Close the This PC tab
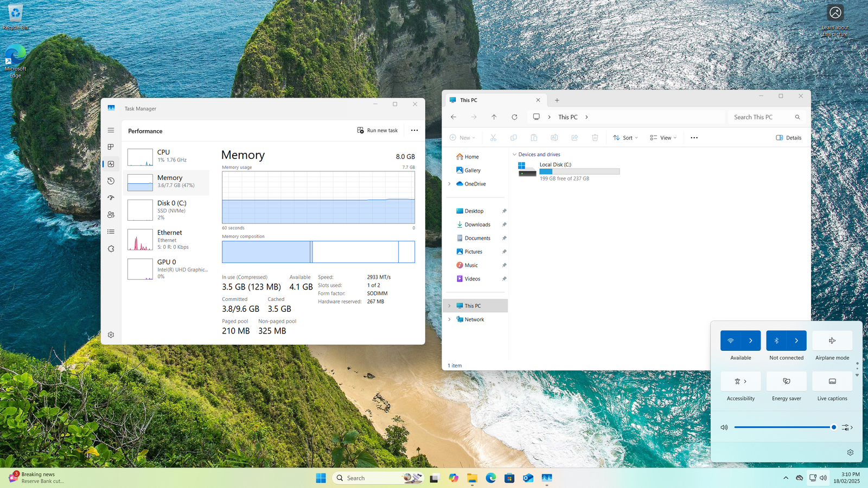The width and height of the screenshot is (868, 488). pos(538,100)
